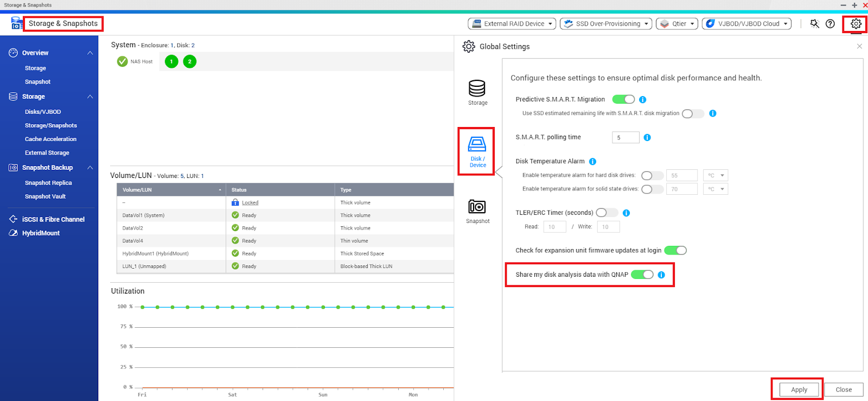The width and height of the screenshot is (868, 401).
Task: Click the help question mark icon
Action: coord(830,24)
